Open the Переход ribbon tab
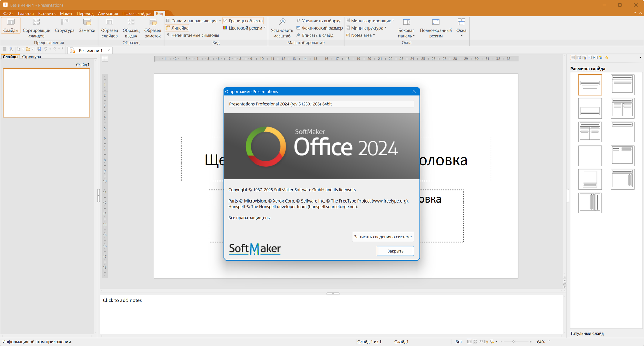This screenshot has width=644, height=346. [85, 13]
